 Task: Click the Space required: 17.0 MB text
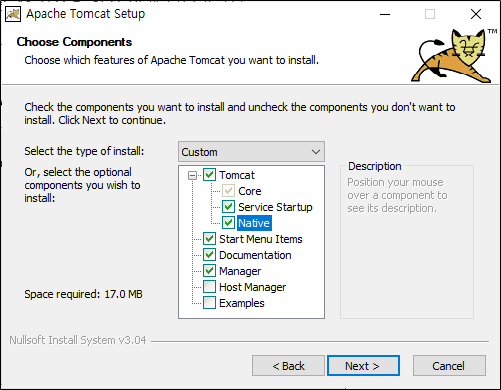[x=83, y=294]
